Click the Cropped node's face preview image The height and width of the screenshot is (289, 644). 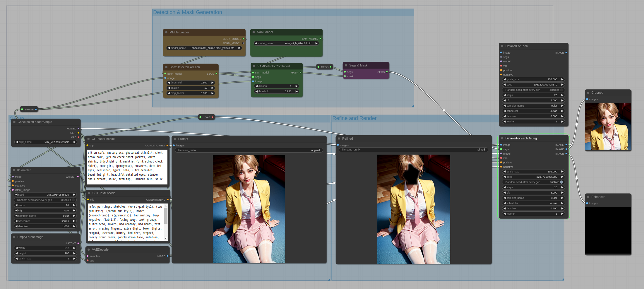608,126
